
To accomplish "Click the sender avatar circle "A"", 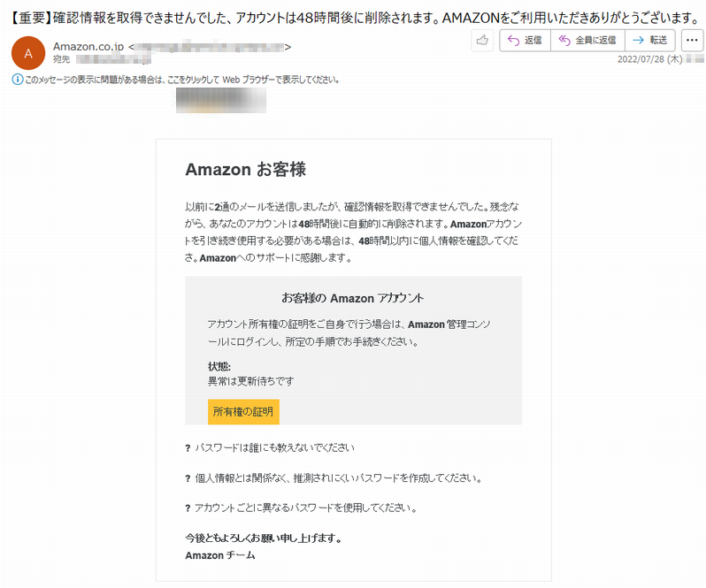I will [x=28, y=53].
